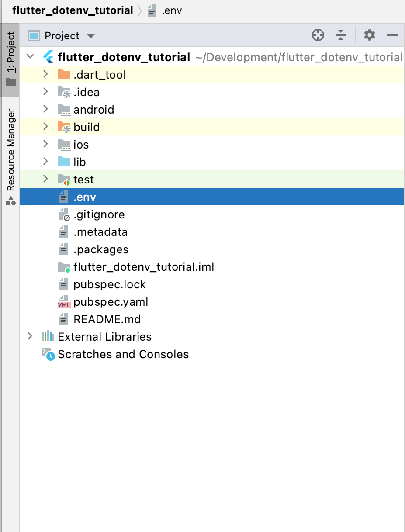Image resolution: width=405 pixels, height=532 pixels.
Task: Select Scratches and Consoles label
Action: coord(123,354)
